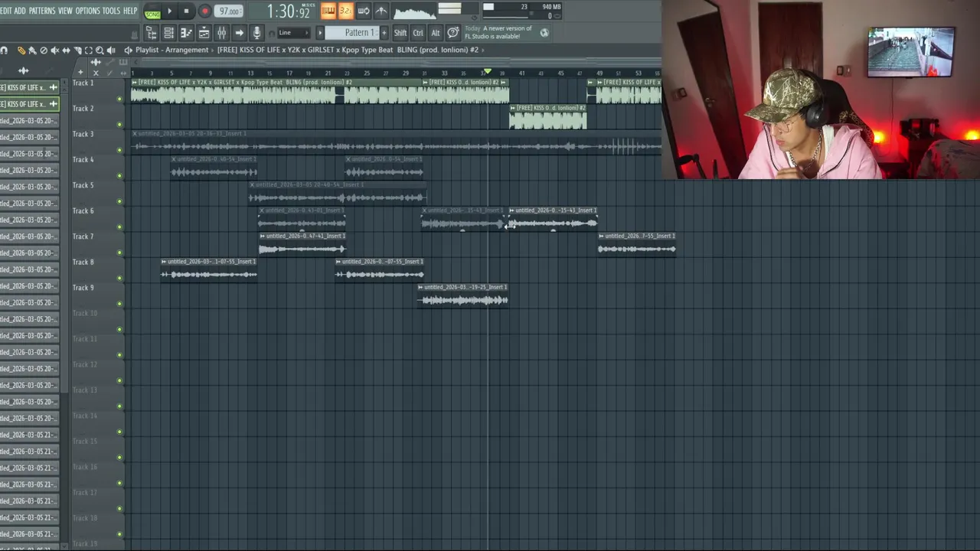
Task: Open the playlist speaker menu arrow before Playlist title
Action: [129, 50]
